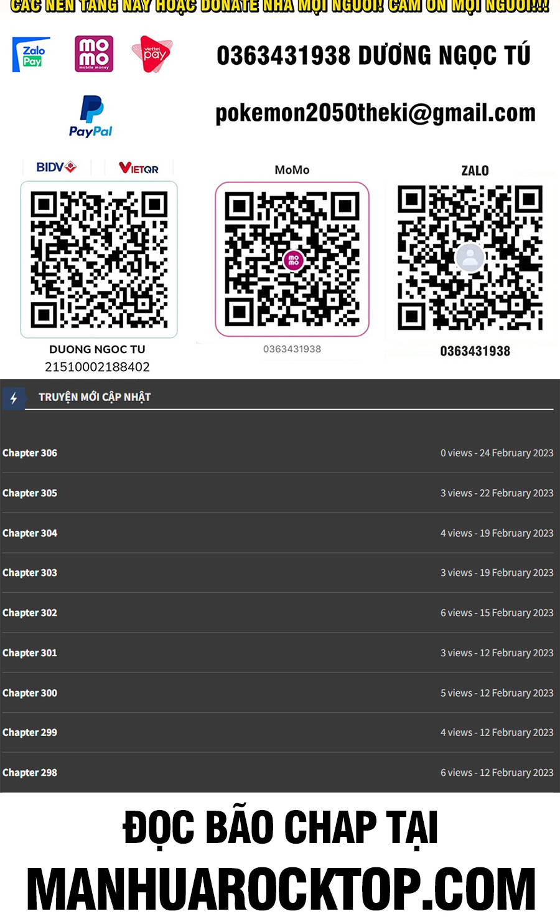560x924 pixels.
Task: Select Chapter 298 at list bottom
Action: (30, 773)
